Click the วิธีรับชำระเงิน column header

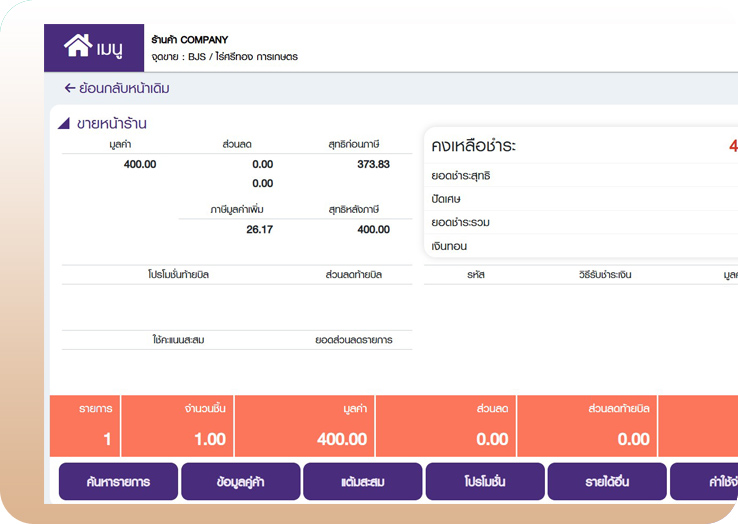coord(605,274)
